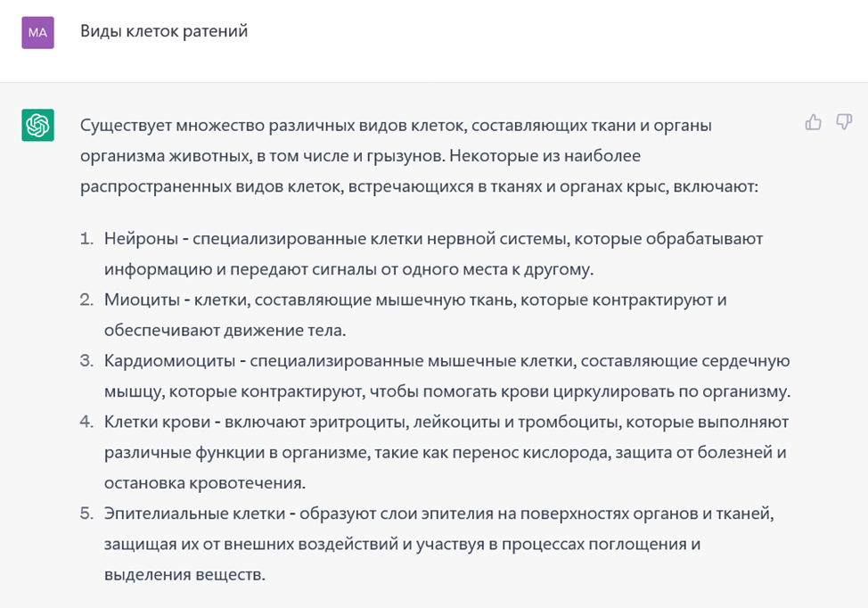Click the green ChatGPT logo avatar

pos(37,125)
